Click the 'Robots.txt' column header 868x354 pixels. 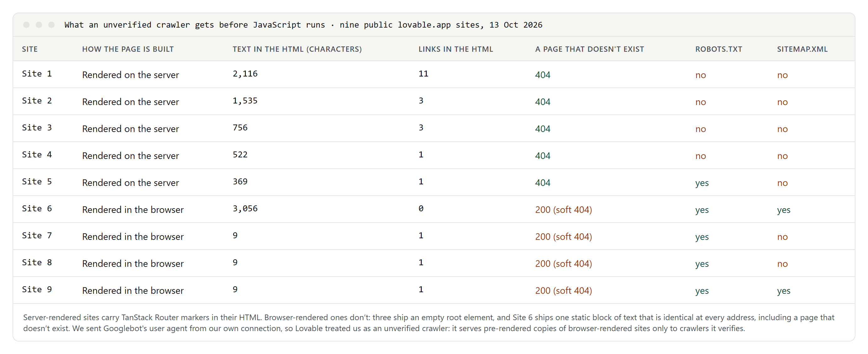(718, 49)
